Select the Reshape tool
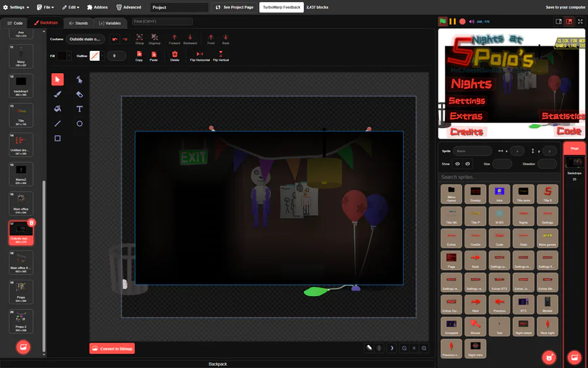 coord(80,80)
